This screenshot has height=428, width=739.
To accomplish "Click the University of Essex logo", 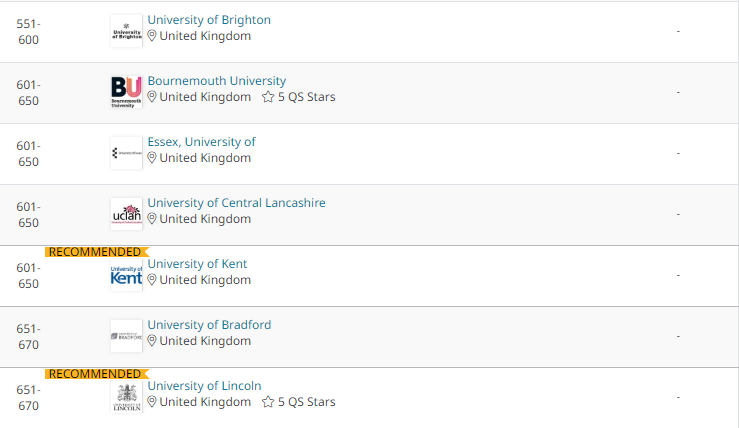I will [126, 153].
